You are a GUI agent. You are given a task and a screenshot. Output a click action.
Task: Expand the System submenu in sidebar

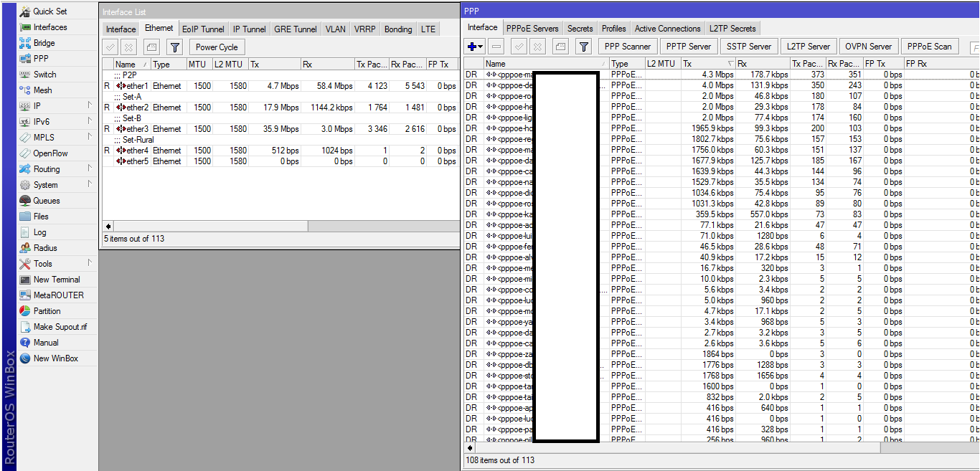(90, 185)
